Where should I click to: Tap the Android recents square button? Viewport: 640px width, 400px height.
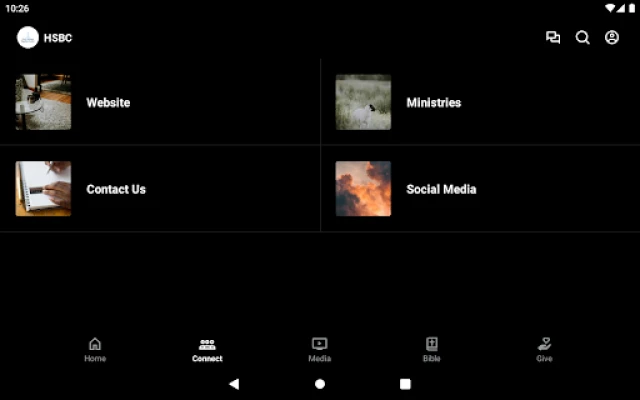(x=405, y=384)
